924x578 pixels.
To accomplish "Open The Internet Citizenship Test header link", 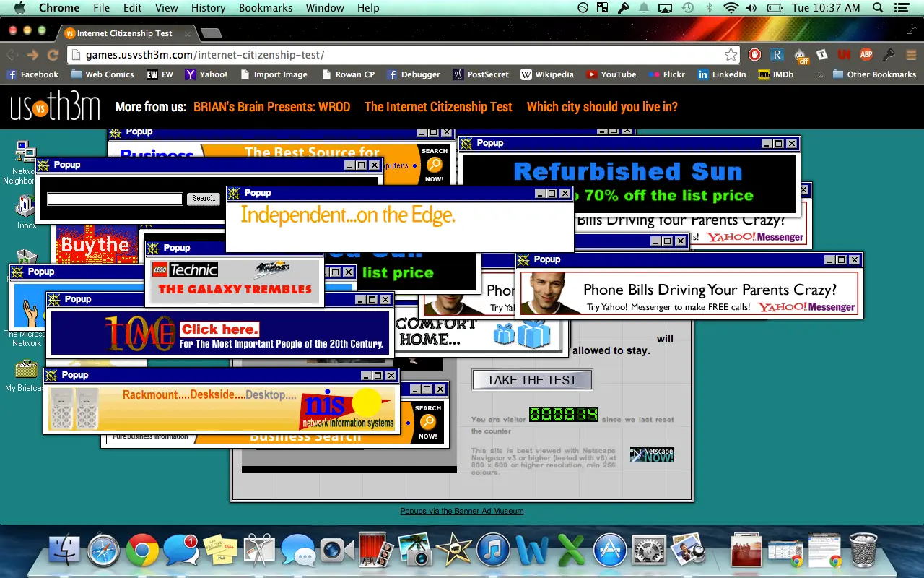I will (x=438, y=107).
